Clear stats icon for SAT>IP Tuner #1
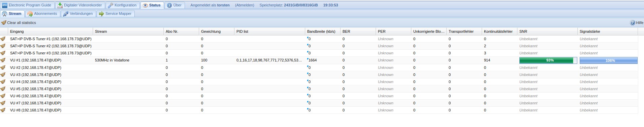 pyautogui.click(x=3, y=39)
